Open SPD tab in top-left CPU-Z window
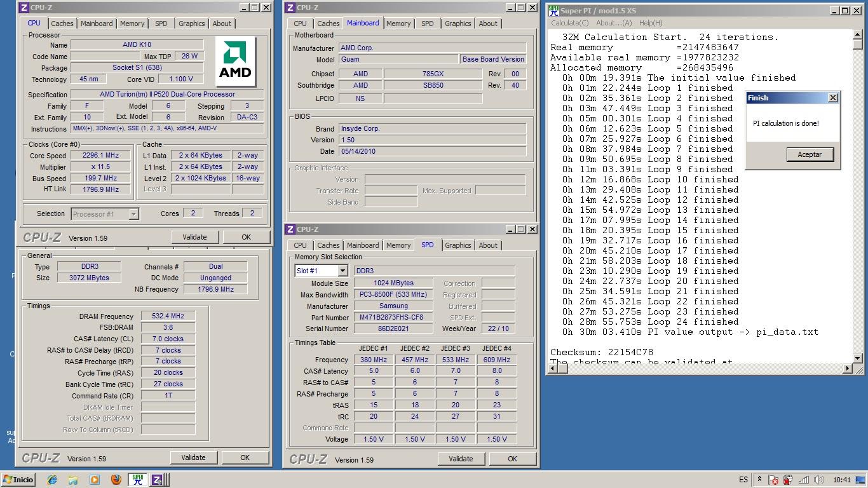The height and width of the screenshot is (488, 868). [x=161, y=24]
